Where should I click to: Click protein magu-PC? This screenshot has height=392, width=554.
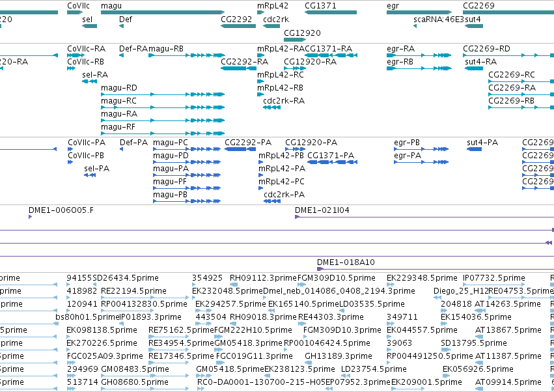pos(171,143)
